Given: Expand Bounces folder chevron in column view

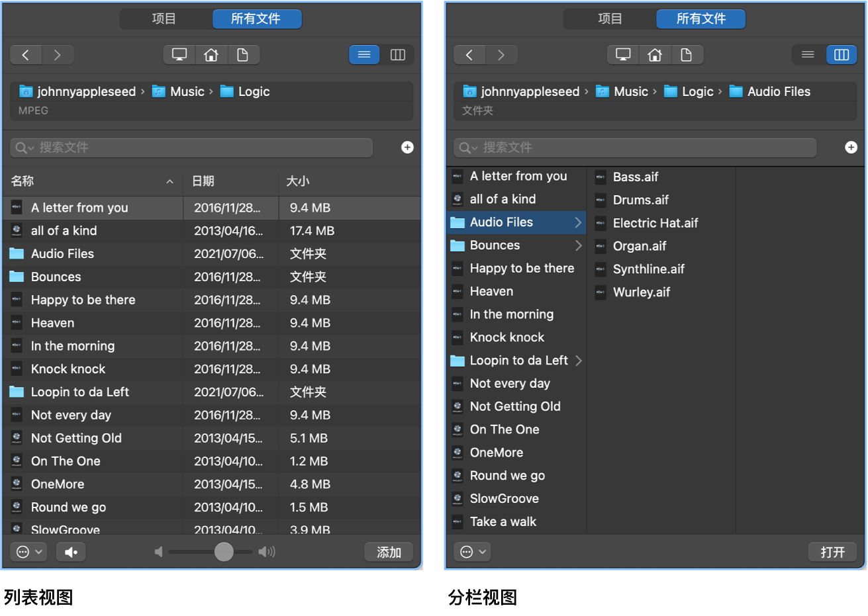Looking at the screenshot, I should [578, 245].
